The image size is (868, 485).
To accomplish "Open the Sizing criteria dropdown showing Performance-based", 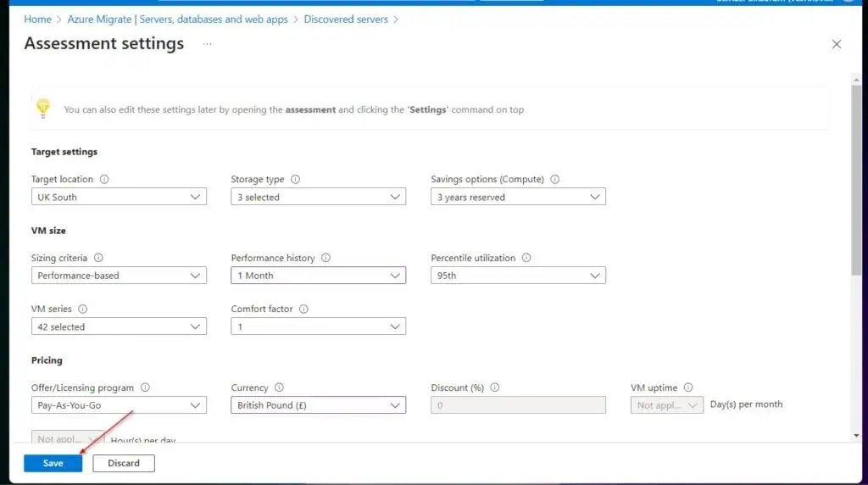I will [x=119, y=276].
